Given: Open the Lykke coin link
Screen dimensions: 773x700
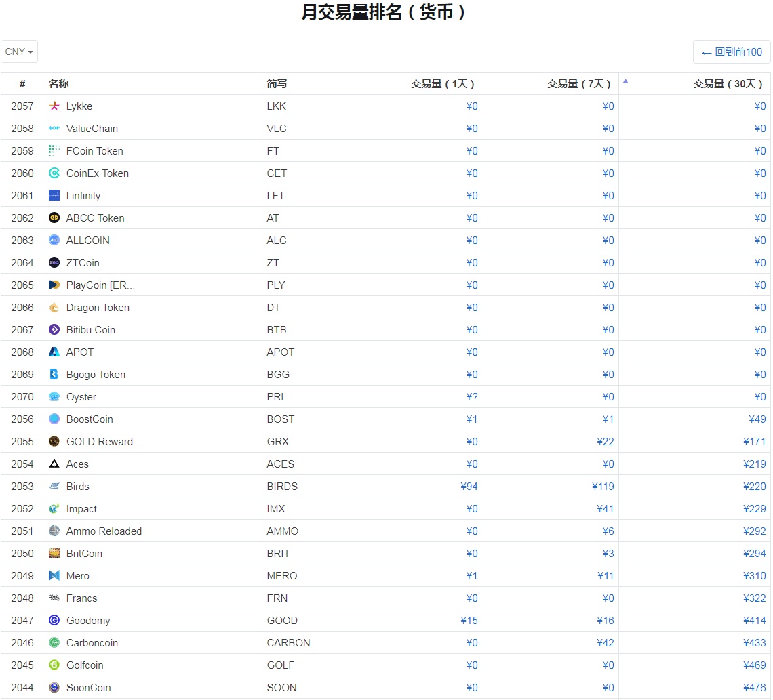Looking at the screenshot, I should click(79, 106).
